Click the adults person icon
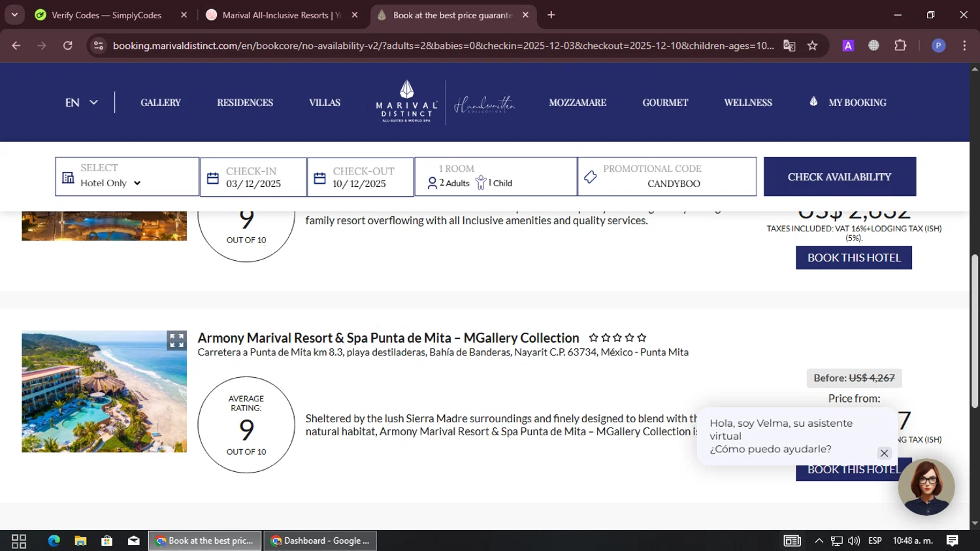This screenshot has height=551, width=980. point(432,184)
